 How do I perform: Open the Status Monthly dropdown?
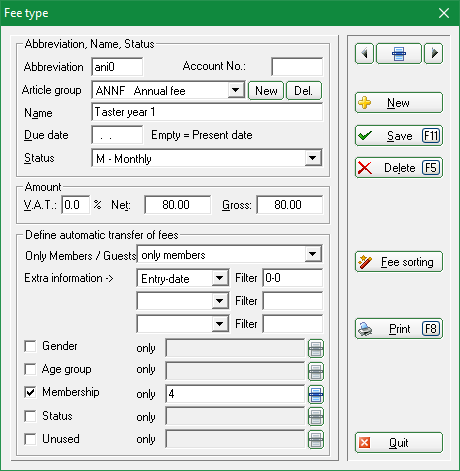[313, 158]
